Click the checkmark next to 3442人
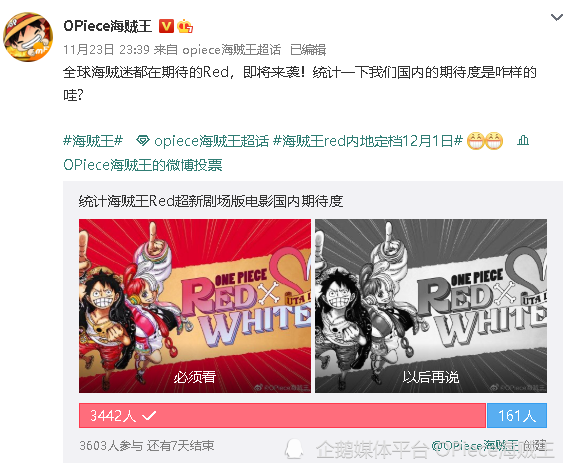567x469 pixels. (149, 415)
